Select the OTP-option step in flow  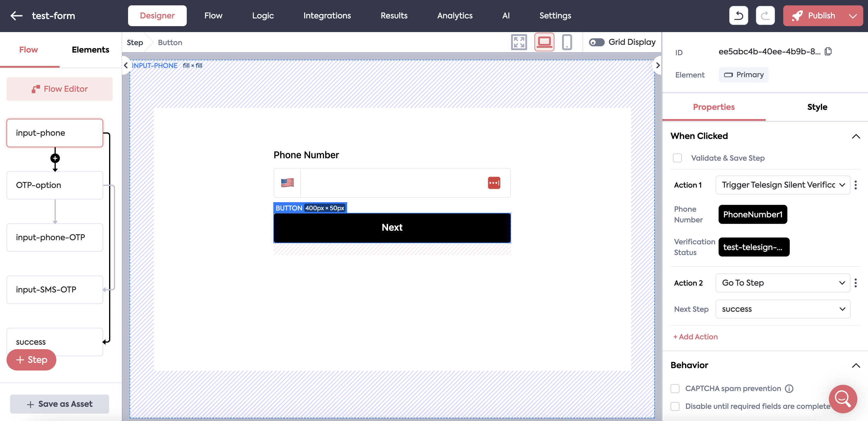[x=55, y=185]
